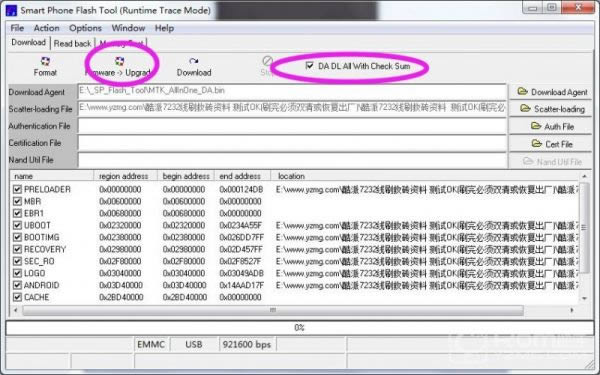Select CACHE begin address 0x2BD40000
The image size is (600, 375).
[185, 297]
